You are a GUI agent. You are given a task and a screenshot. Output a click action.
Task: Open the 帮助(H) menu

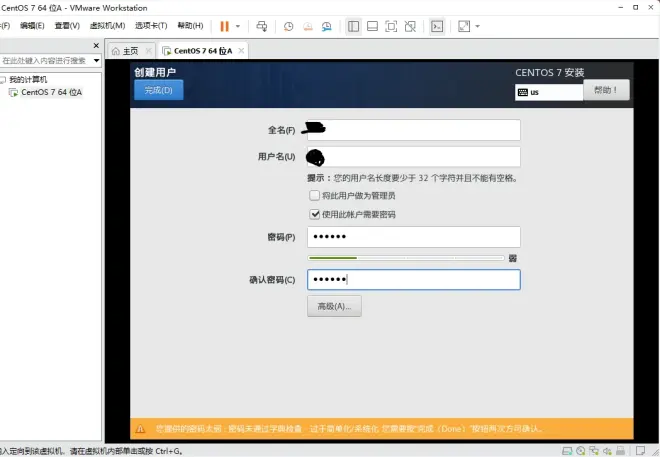point(190,26)
